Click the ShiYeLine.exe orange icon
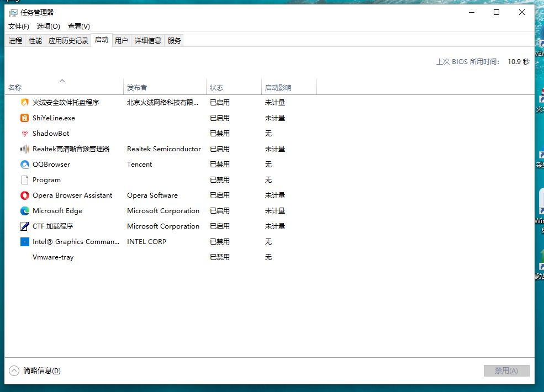 [x=25, y=118]
